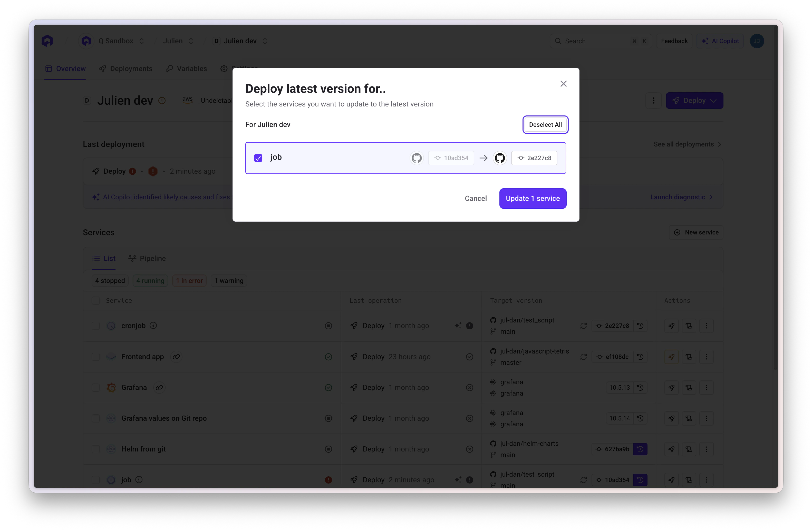This screenshot has width=812, height=531.
Task: Click the info icon next to cronjob
Action: coord(153,326)
